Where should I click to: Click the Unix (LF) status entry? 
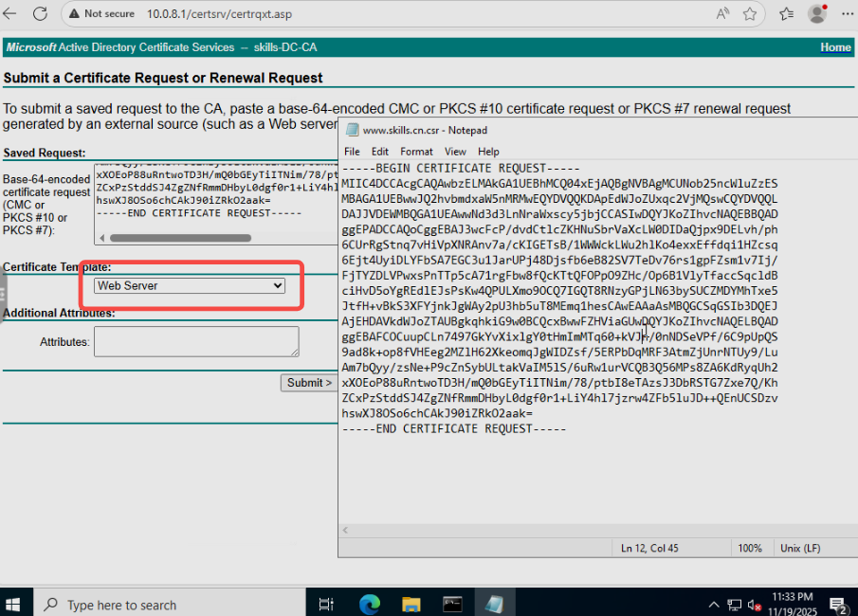click(x=800, y=548)
